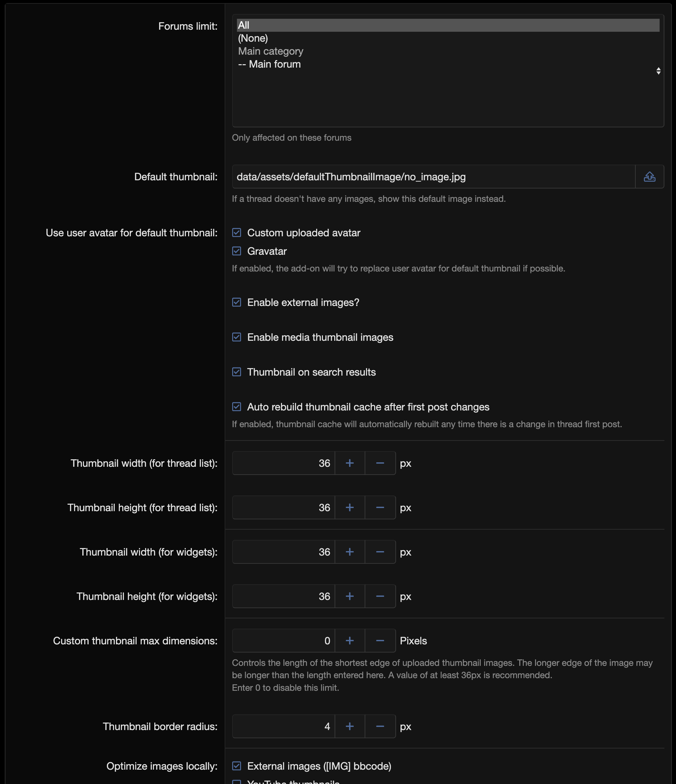Increase thumbnail width for thread list

(349, 463)
